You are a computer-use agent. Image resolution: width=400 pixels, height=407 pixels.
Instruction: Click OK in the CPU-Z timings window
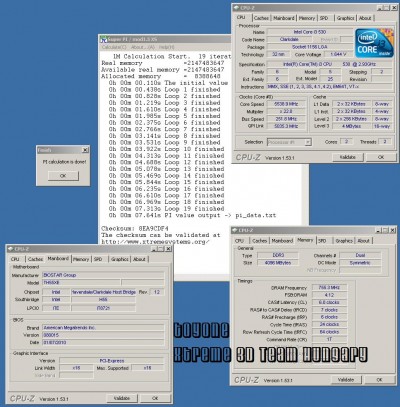pyautogui.click(x=379, y=380)
